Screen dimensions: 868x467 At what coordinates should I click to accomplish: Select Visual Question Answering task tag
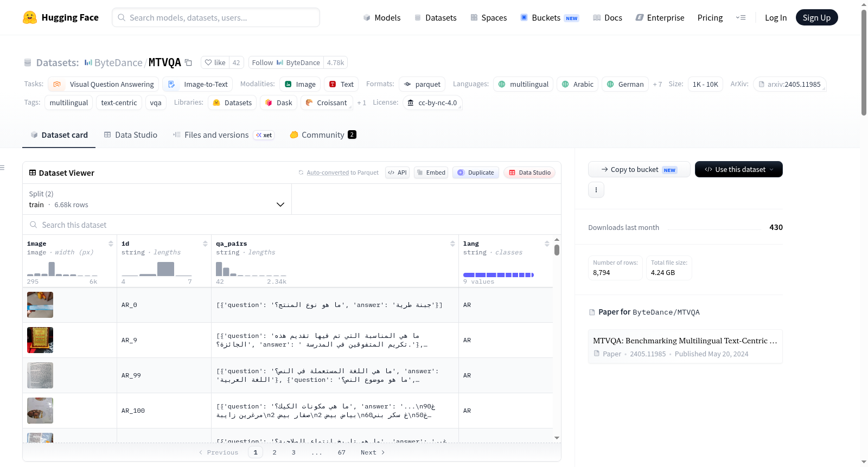click(104, 84)
